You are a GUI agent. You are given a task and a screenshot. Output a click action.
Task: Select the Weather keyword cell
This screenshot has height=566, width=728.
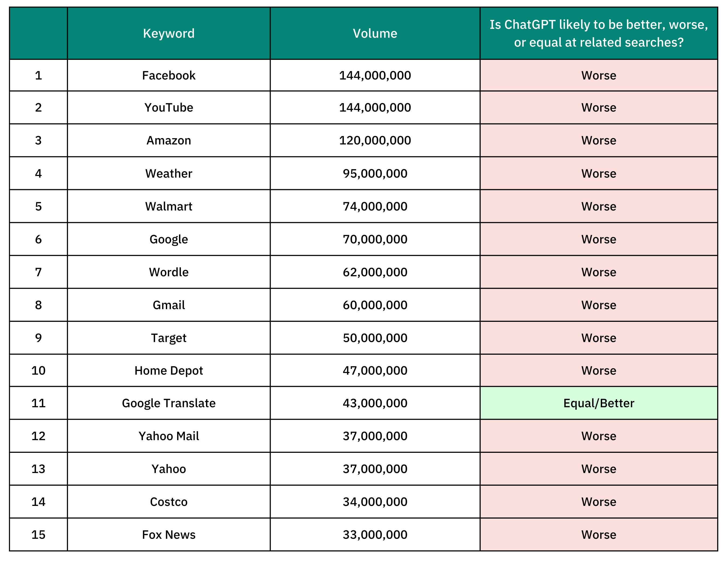[169, 173]
